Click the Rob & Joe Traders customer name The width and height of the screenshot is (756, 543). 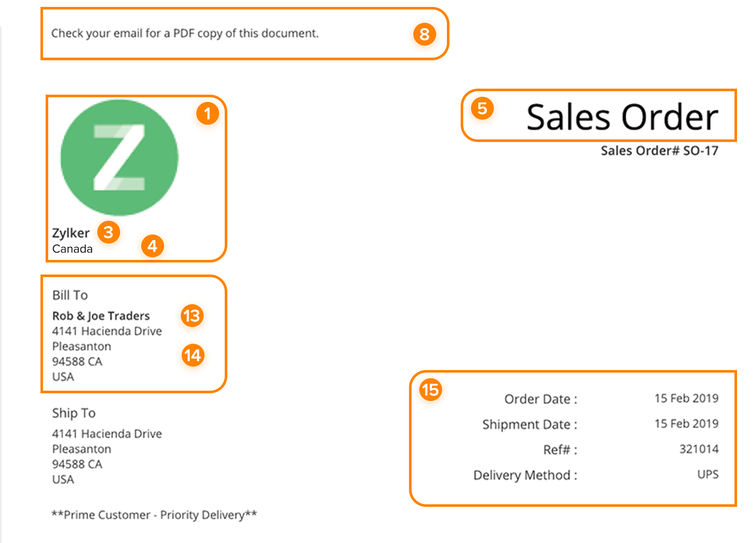pyautogui.click(x=101, y=316)
